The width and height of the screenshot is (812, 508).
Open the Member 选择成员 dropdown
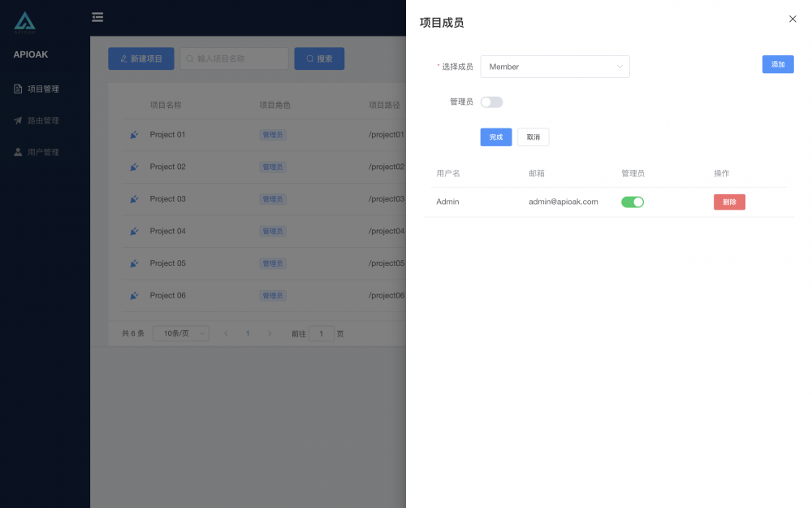(555, 67)
